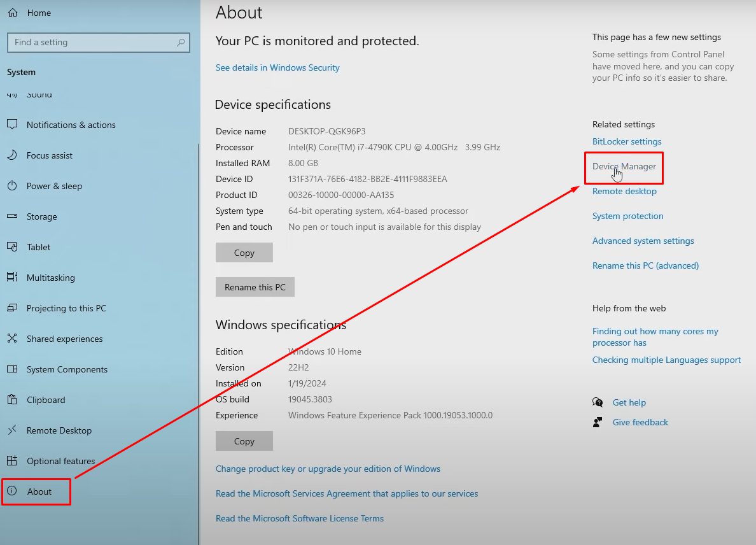The image size is (756, 545).
Task: Select the Storage drive icon
Action: 12,216
